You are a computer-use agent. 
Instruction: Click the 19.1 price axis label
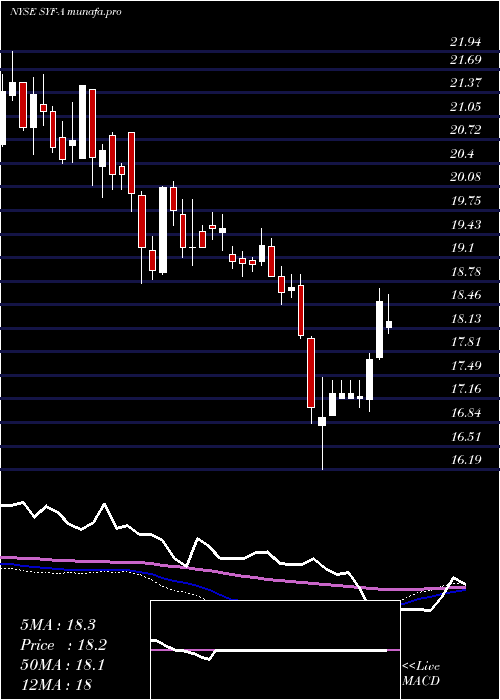pyautogui.click(x=462, y=248)
